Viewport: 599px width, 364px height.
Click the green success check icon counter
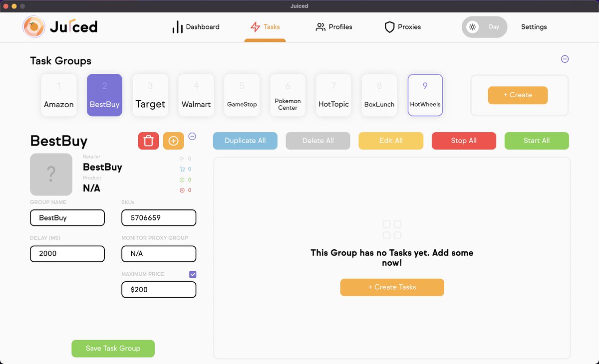click(x=185, y=180)
